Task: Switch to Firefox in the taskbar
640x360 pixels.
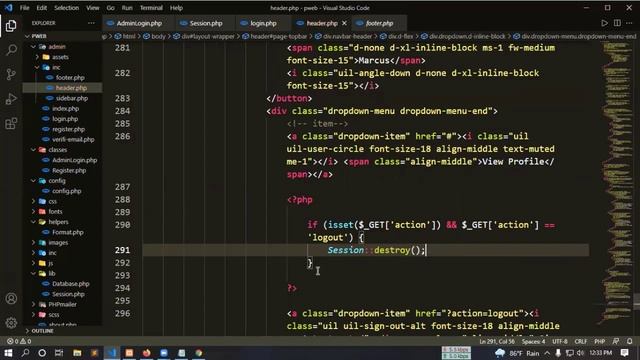Action: pos(147,353)
